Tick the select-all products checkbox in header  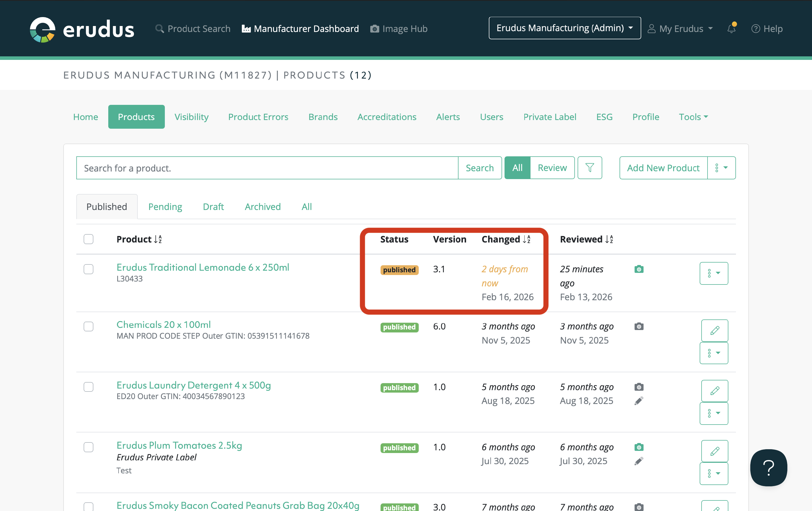[88, 239]
